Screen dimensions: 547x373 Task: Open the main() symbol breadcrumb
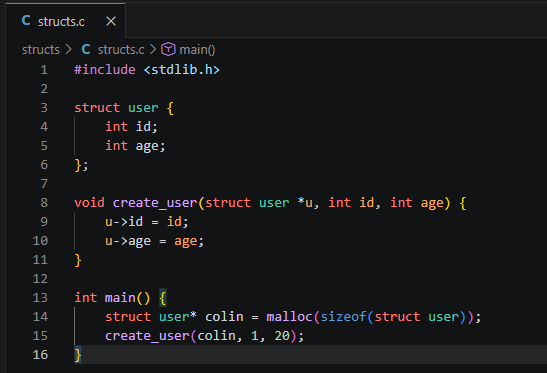[x=197, y=50]
